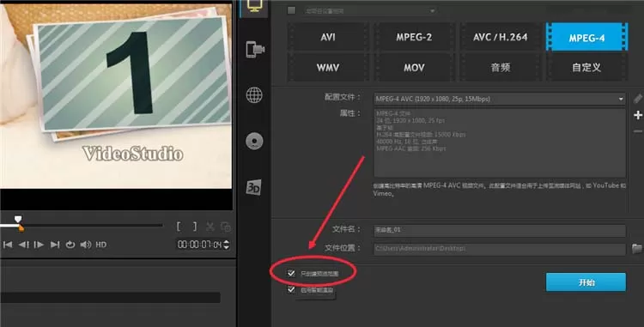Add a new profile with plus icon
Image resolution: width=644 pixels, height=327 pixels.
[x=638, y=115]
